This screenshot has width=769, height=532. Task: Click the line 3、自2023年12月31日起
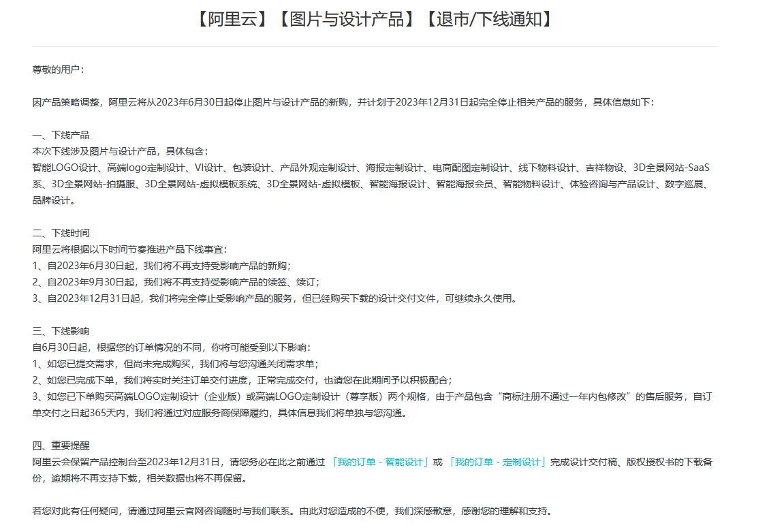pyautogui.click(x=274, y=298)
